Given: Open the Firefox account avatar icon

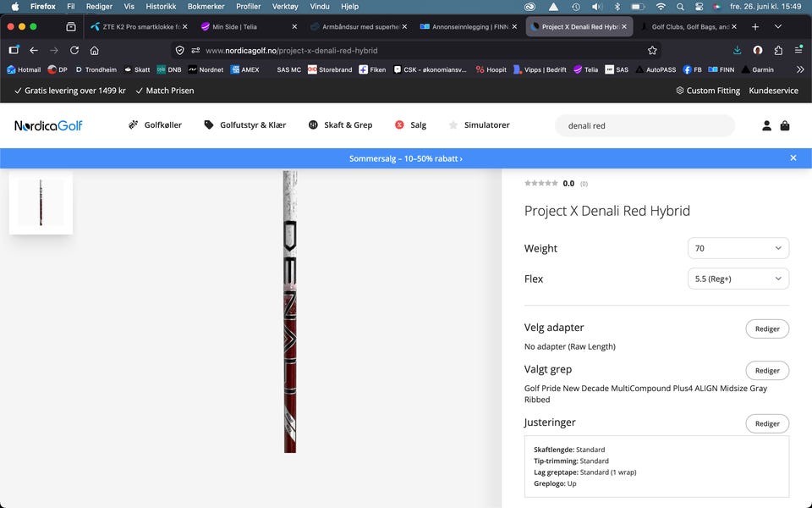Looking at the screenshot, I should tap(758, 50).
